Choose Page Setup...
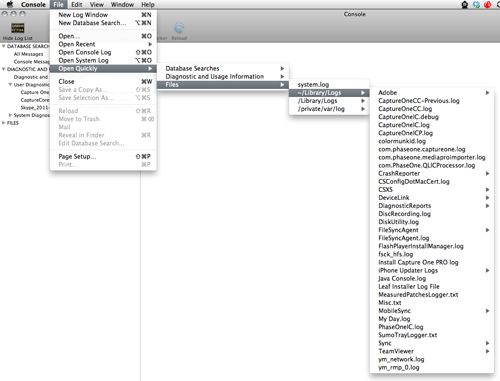Viewport: 500px width, 381px height. coord(103,156)
